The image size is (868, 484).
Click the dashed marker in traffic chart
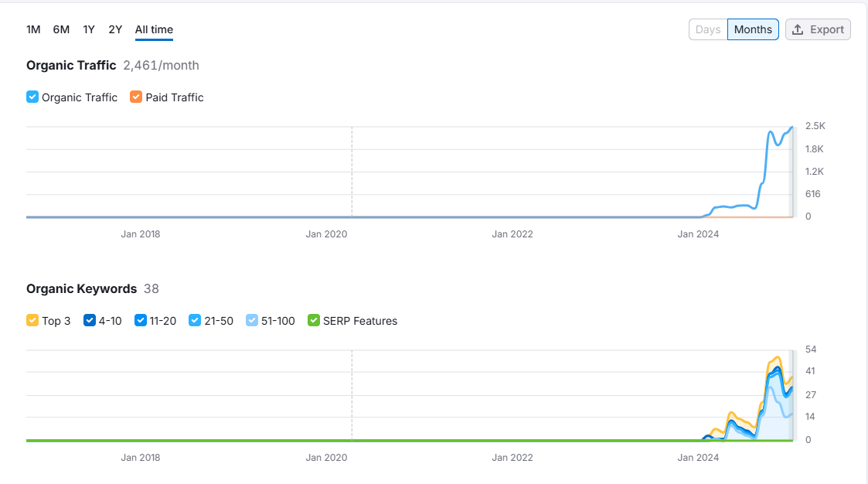click(x=352, y=172)
